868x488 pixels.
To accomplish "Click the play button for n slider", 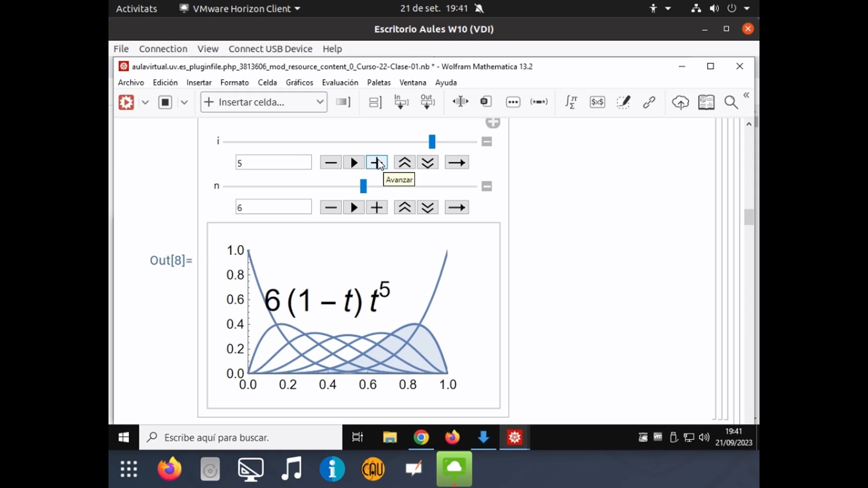I will 353,207.
